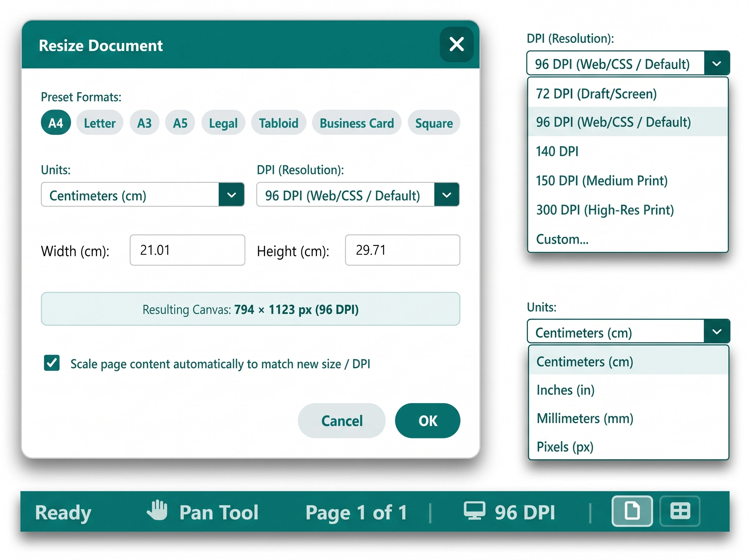Choose Millimeters (mm) unit option
This screenshot has width=750, height=560.
628,418
